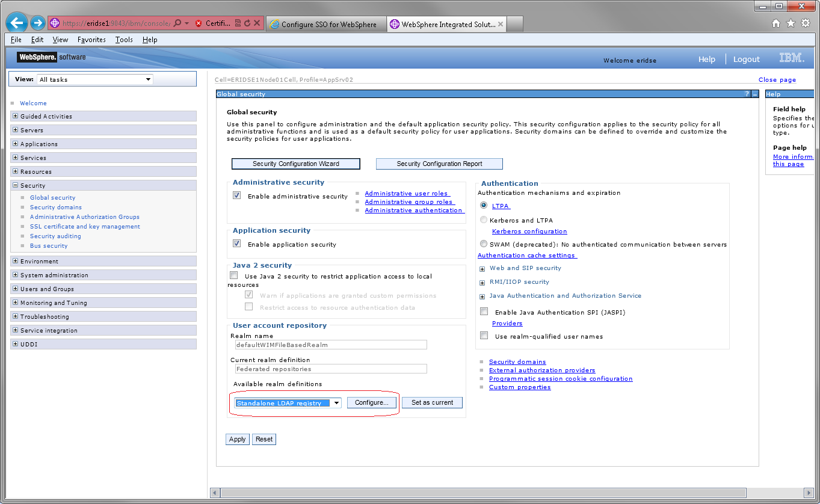This screenshot has width=820, height=504.
Task: Open the Favorites menu
Action: [91, 40]
